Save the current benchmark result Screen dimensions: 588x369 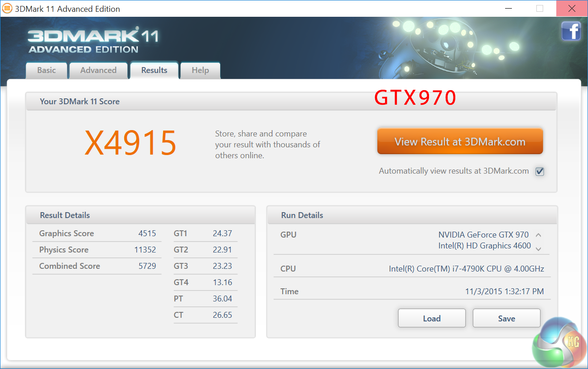506,318
